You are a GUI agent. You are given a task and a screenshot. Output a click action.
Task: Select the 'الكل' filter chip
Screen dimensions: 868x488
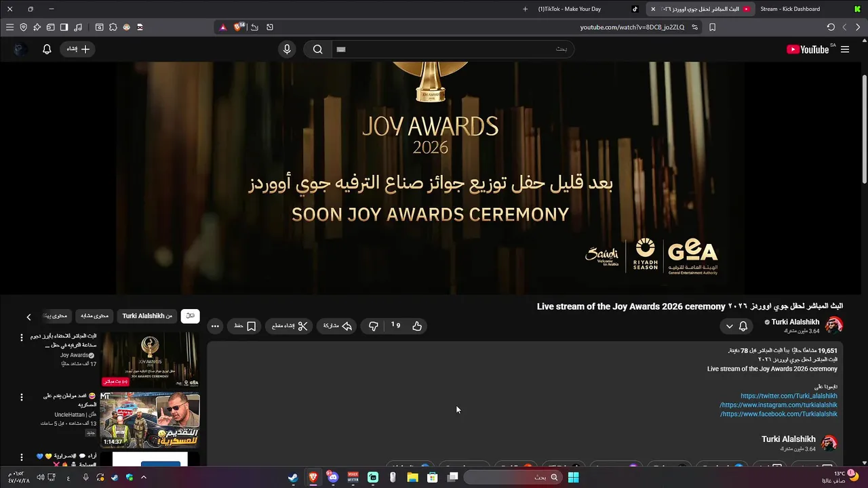[191, 316]
